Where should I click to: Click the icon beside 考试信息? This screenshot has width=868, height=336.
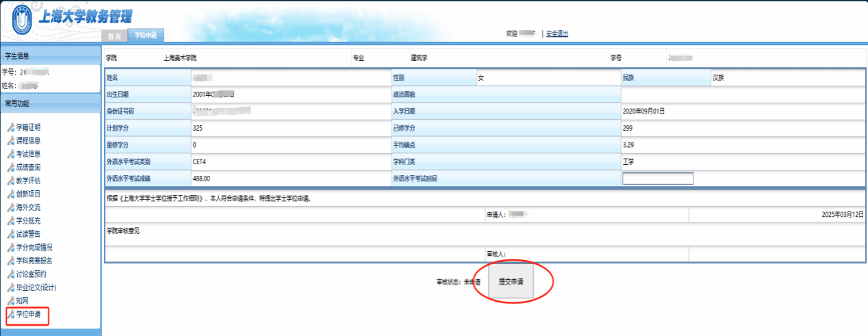(10, 154)
